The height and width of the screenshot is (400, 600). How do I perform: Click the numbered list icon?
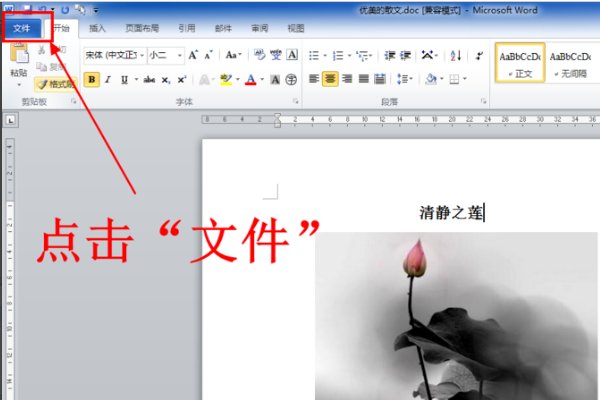pyautogui.click(x=338, y=56)
